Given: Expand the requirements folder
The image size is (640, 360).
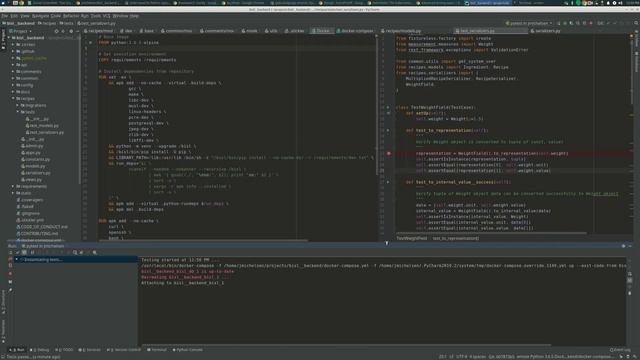Looking at the screenshot, I should coord(13,186).
